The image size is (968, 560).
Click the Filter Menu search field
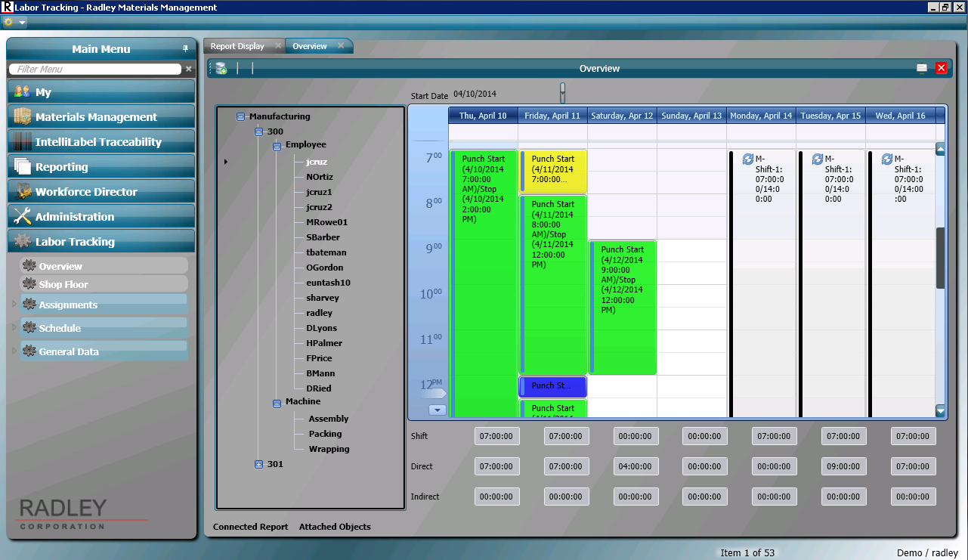pos(95,70)
